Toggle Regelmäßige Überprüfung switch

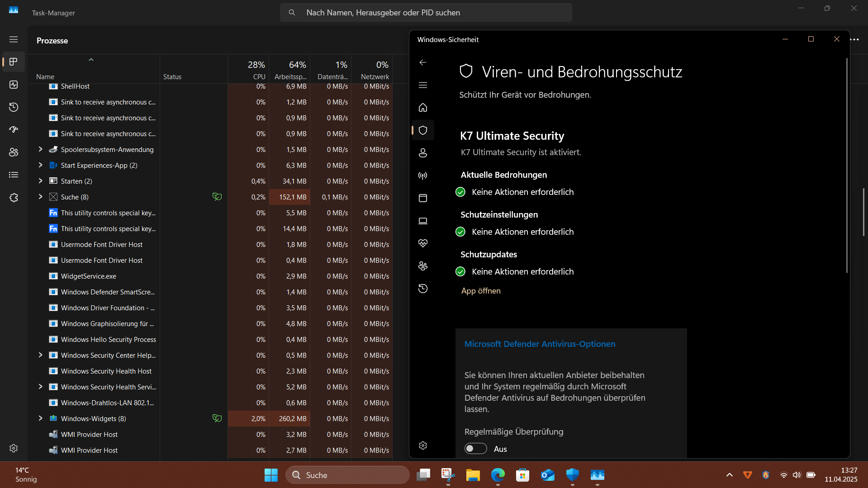pos(476,449)
